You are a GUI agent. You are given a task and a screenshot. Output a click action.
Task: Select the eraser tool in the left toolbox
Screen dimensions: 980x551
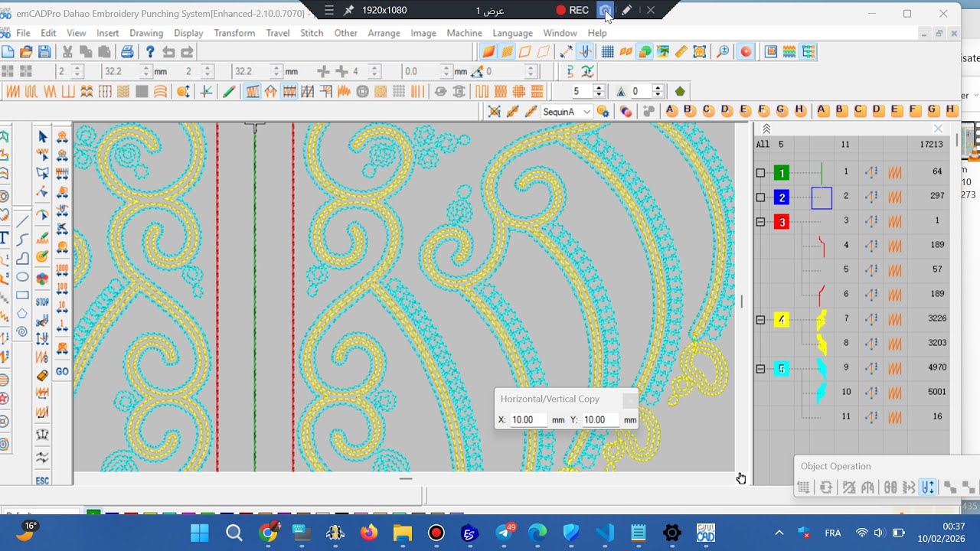coord(42,375)
